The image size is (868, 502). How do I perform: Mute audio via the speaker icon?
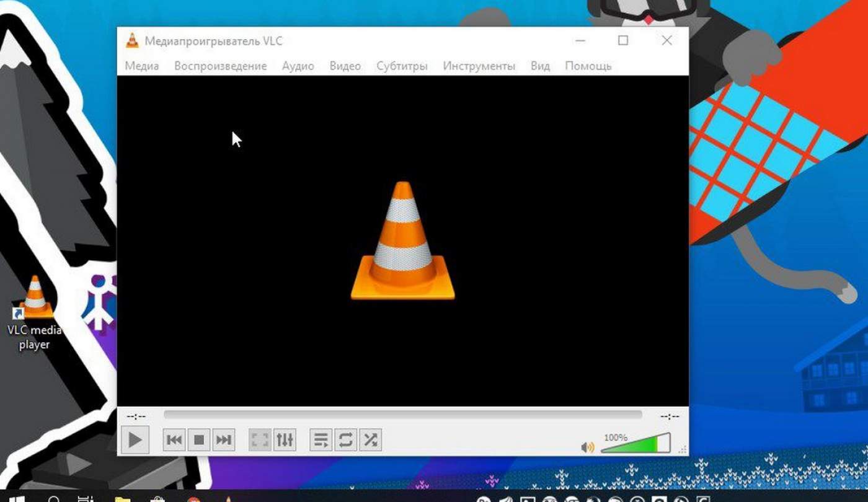[587, 447]
